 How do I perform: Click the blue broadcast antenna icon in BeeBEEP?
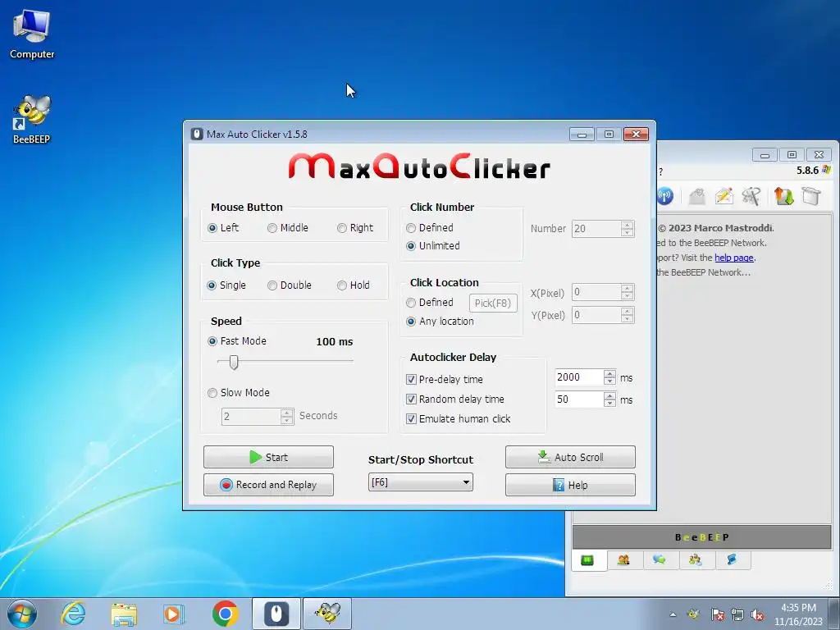[664, 196]
